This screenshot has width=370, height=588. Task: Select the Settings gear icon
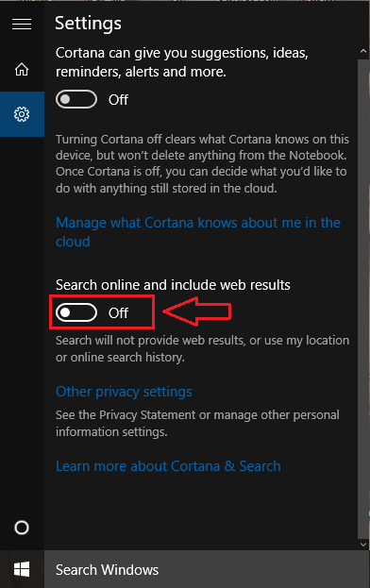pos(22,114)
